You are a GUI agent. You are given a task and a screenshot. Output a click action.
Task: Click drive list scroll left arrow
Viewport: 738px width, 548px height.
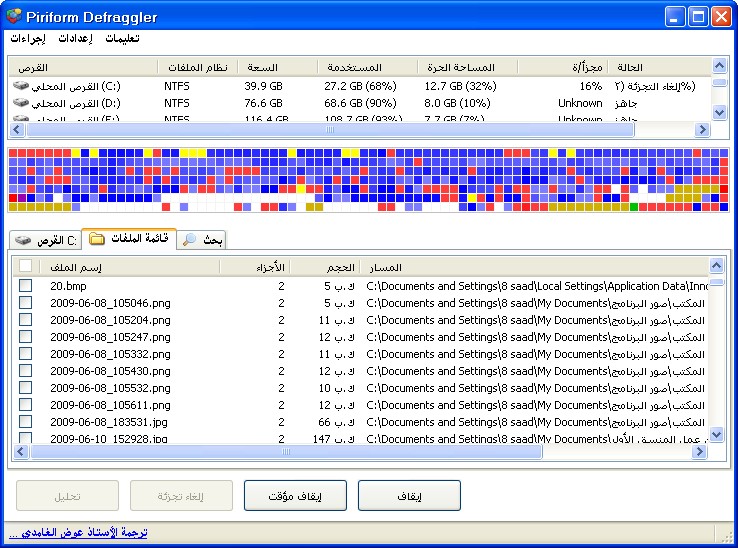pos(17,129)
